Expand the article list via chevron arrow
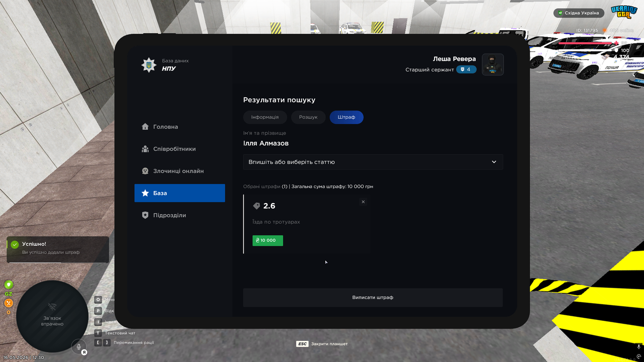 (x=494, y=162)
